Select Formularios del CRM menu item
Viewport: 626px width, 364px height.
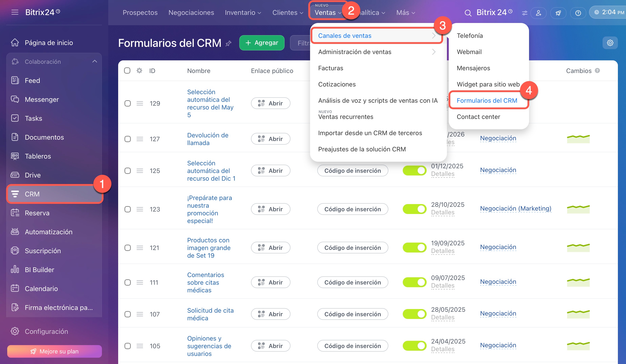(487, 100)
